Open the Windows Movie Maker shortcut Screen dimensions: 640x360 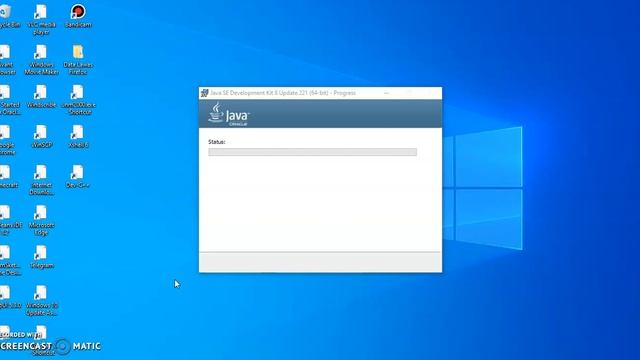[41, 60]
